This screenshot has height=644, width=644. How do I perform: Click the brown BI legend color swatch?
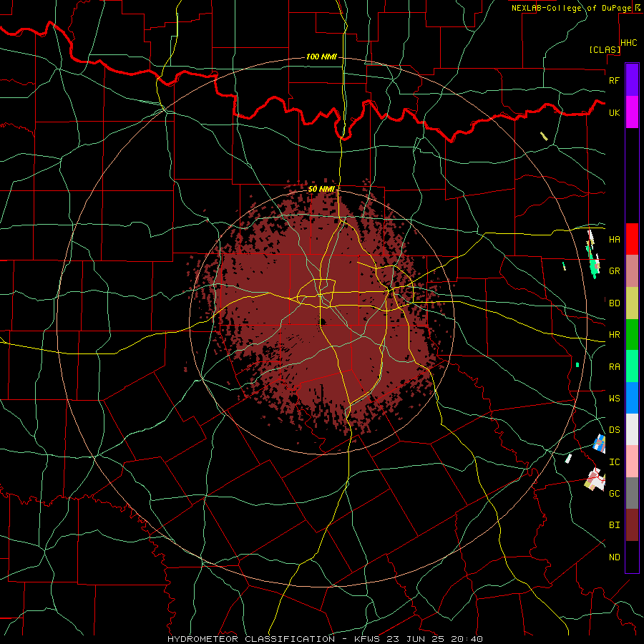632,525
